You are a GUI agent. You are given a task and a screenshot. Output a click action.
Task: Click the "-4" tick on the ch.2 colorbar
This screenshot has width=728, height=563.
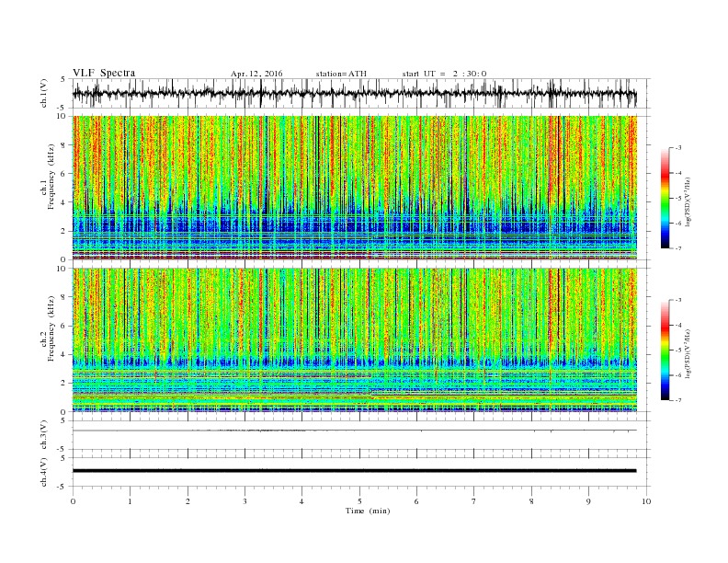click(x=678, y=325)
